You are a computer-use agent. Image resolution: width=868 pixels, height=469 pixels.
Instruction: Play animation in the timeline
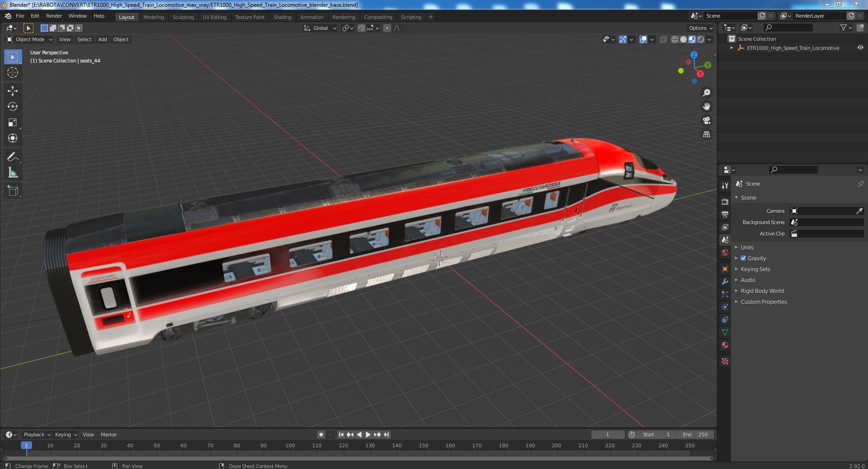[368, 435]
